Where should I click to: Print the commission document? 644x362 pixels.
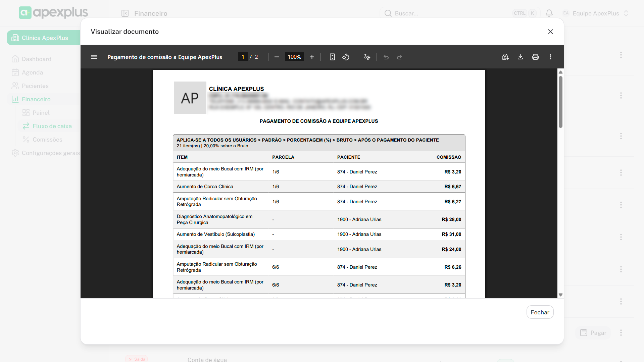pos(535,57)
